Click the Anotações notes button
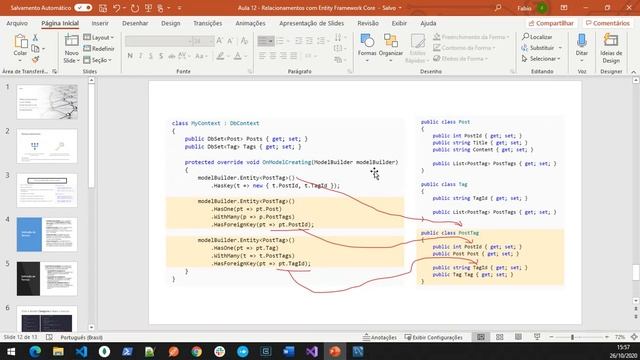 (380, 337)
